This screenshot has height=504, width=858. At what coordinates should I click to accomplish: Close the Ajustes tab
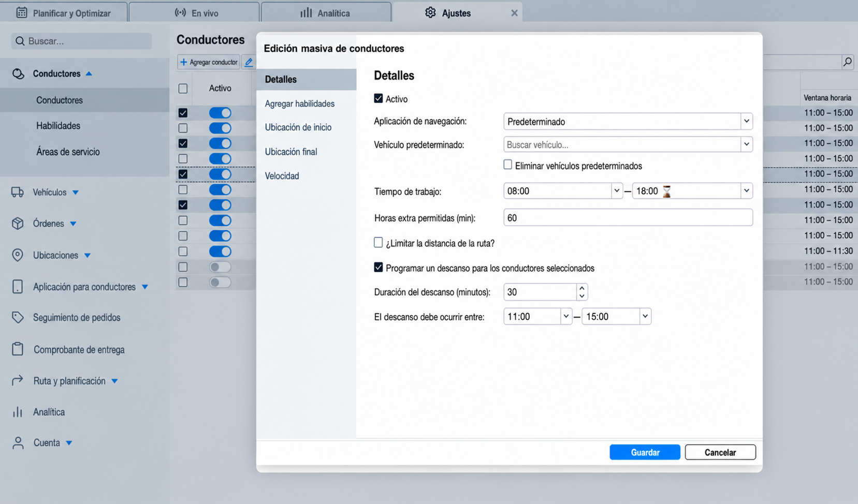(514, 13)
